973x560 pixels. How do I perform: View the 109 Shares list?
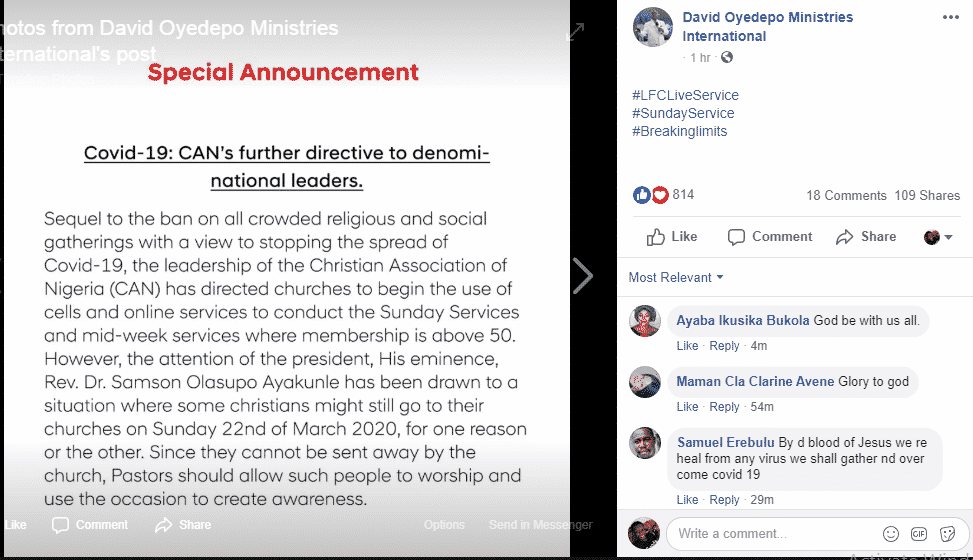(927, 195)
